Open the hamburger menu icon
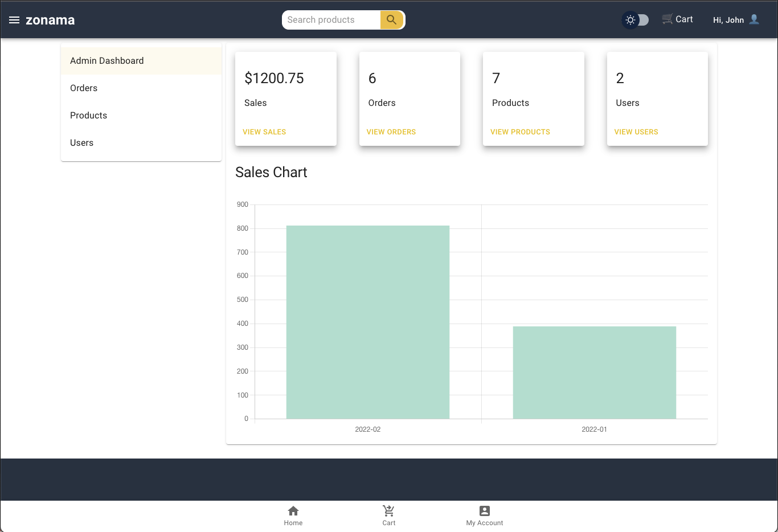This screenshot has width=778, height=532. pos(14,20)
